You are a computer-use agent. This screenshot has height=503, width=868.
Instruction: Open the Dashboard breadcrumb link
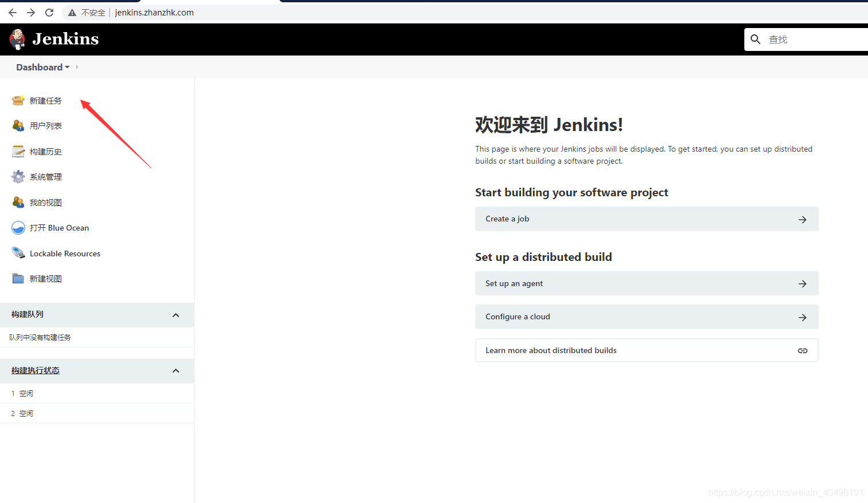click(x=39, y=67)
